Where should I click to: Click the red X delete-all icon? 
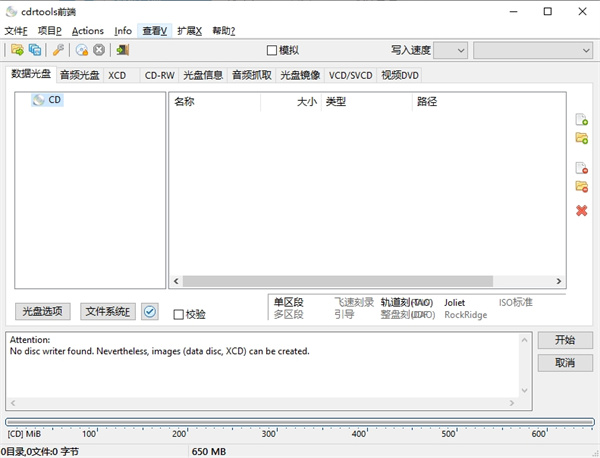pyautogui.click(x=582, y=210)
